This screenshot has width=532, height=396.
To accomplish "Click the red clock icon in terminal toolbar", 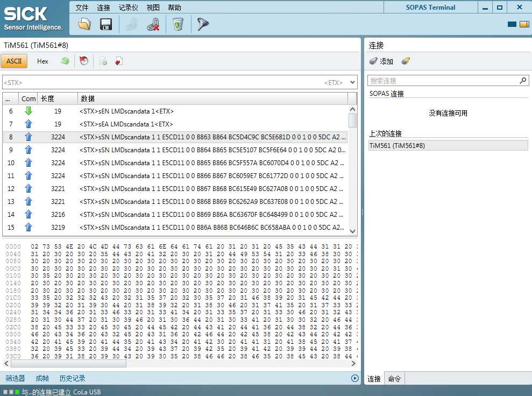I will click(x=84, y=61).
